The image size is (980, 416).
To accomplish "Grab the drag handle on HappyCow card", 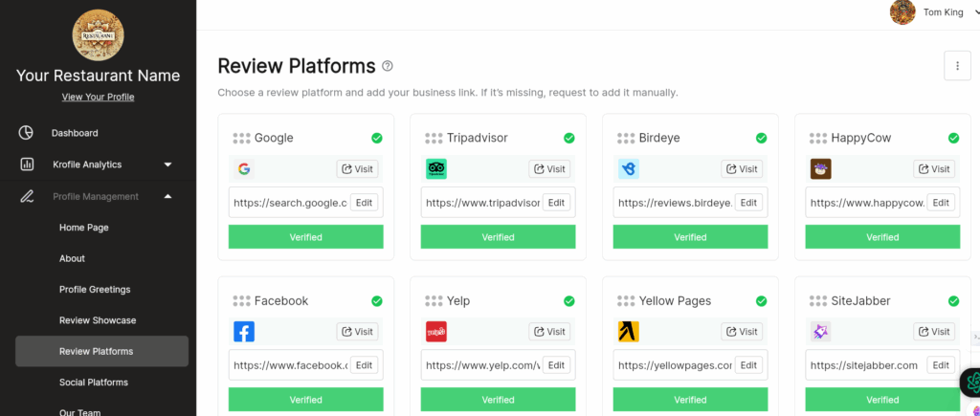I will click(818, 138).
